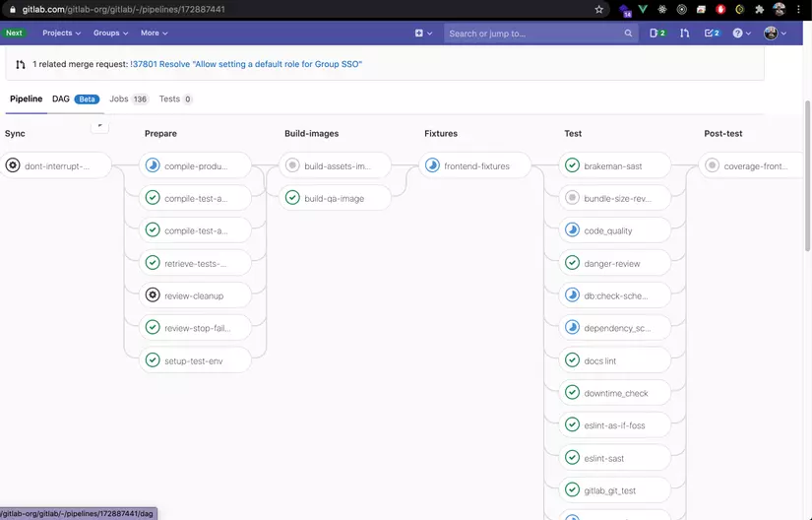Screen dimensions: 812x520
Task: Open the Vue devtools extension icon
Action: [x=643, y=9]
